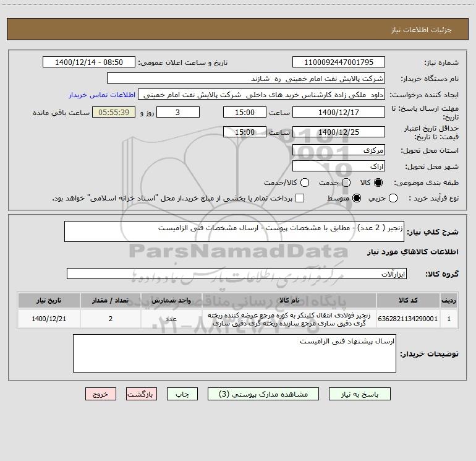Viewport: 476px width, 461px height.
Task: Click the عدد unit cell
Action: 171,319
